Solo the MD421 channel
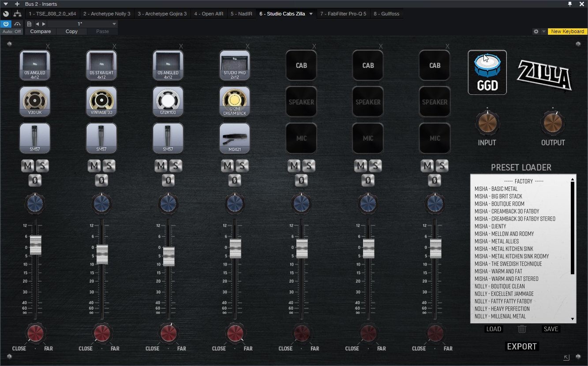Viewport: 588px width, 366px height. (242, 166)
